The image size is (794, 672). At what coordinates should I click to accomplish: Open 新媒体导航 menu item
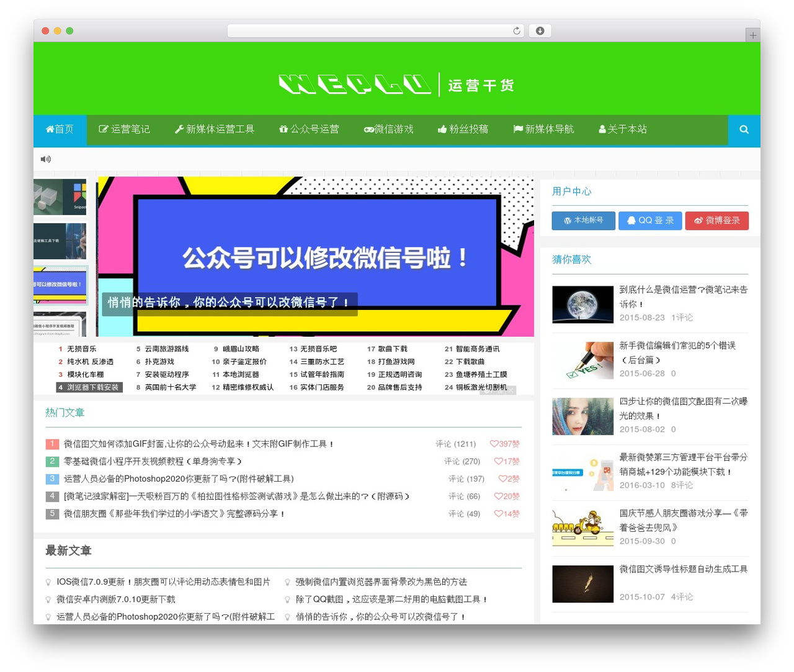543,129
